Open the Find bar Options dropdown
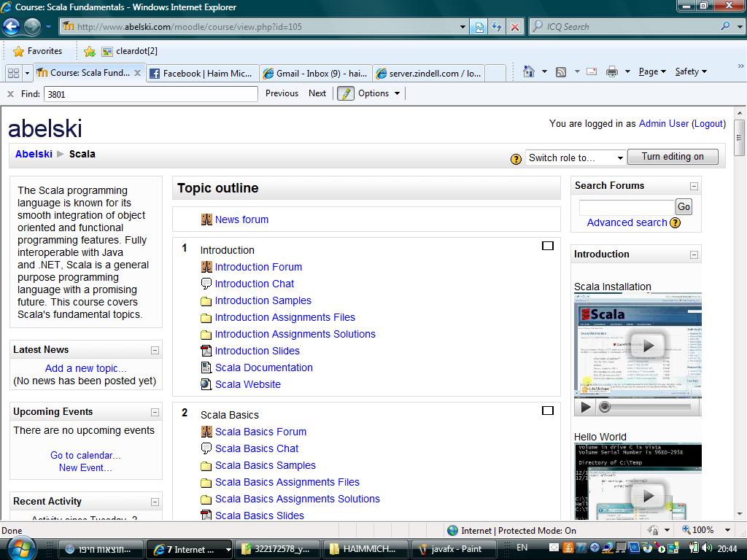 (x=379, y=93)
